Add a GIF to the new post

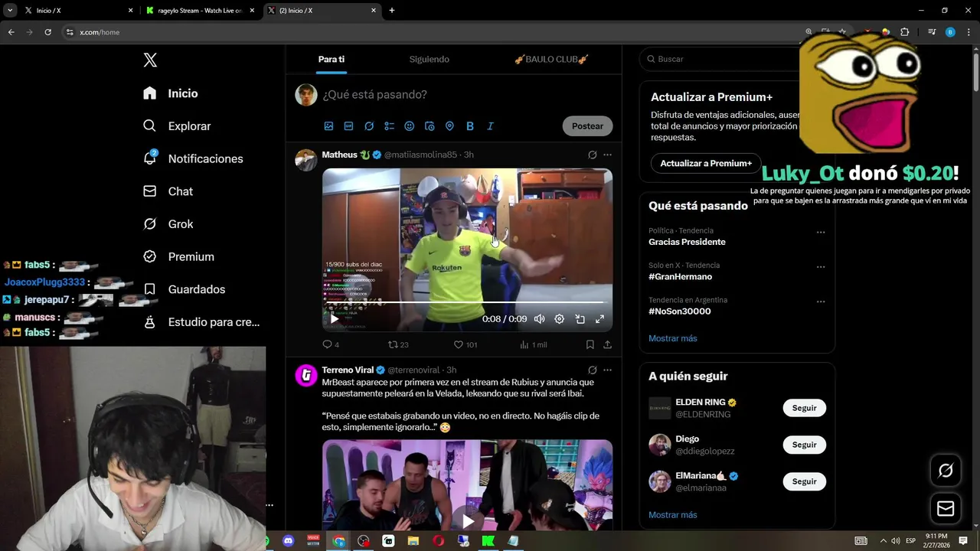[x=348, y=126]
